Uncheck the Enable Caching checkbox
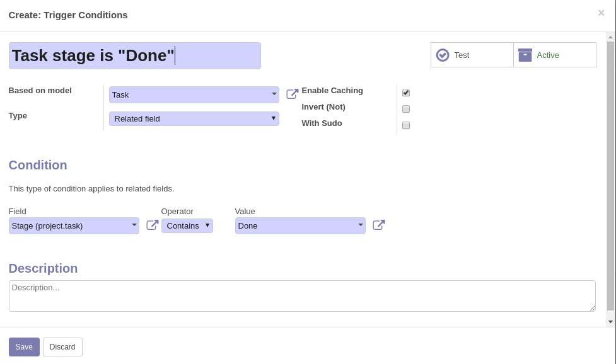 (x=406, y=93)
